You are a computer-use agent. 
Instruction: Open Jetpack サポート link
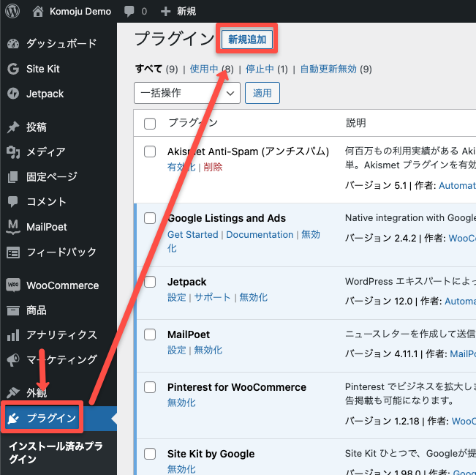pyautogui.click(x=213, y=297)
